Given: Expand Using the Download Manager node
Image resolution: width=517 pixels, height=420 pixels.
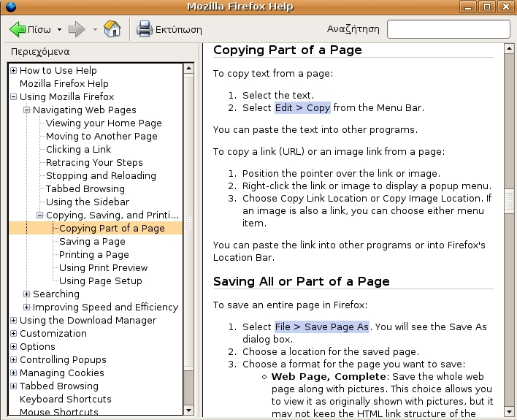Looking at the screenshot, I should [14, 321].
